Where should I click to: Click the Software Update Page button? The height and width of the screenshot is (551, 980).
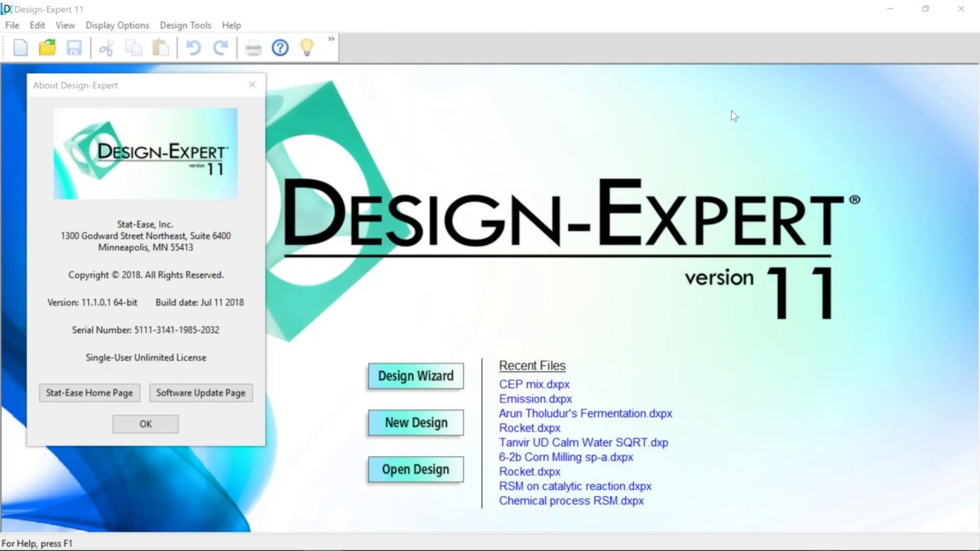coord(201,393)
